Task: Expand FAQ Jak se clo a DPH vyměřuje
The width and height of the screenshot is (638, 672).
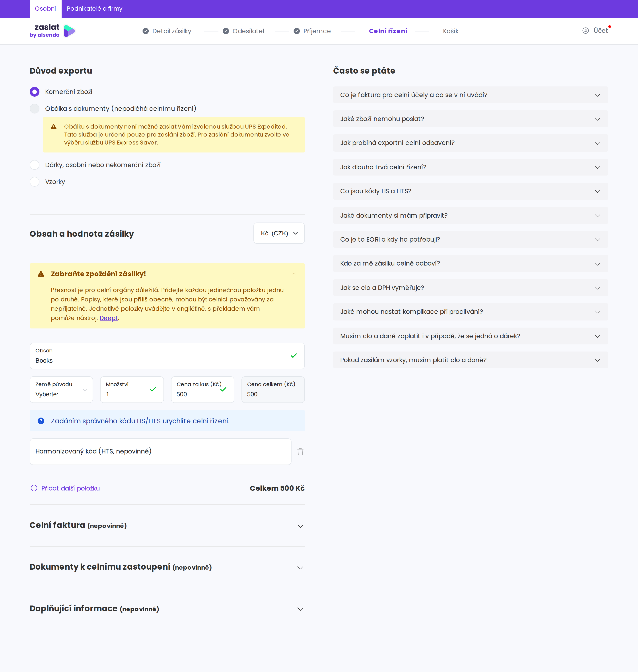Action: pos(470,288)
